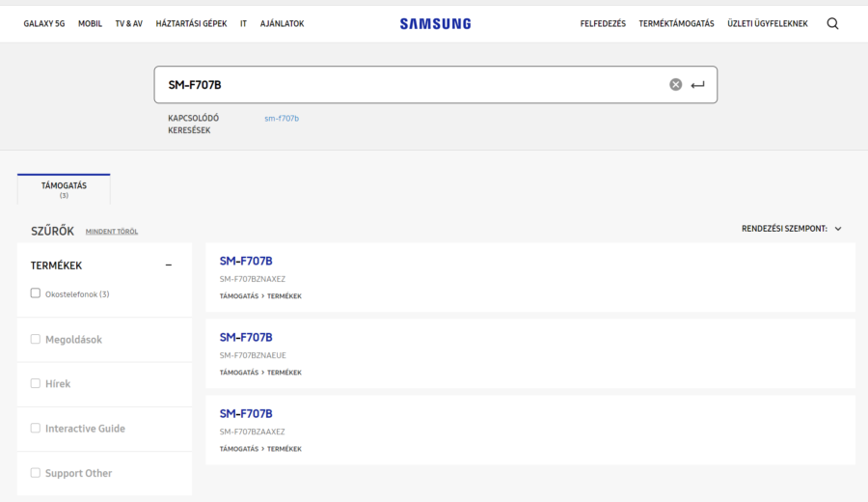Check the Okostelefonok filter checkbox
The height and width of the screenshot is (502, 868).
[x=36, y=293]
